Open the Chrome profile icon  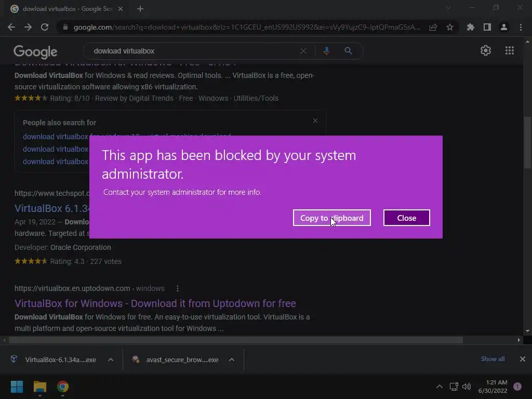tap(504, 27)
